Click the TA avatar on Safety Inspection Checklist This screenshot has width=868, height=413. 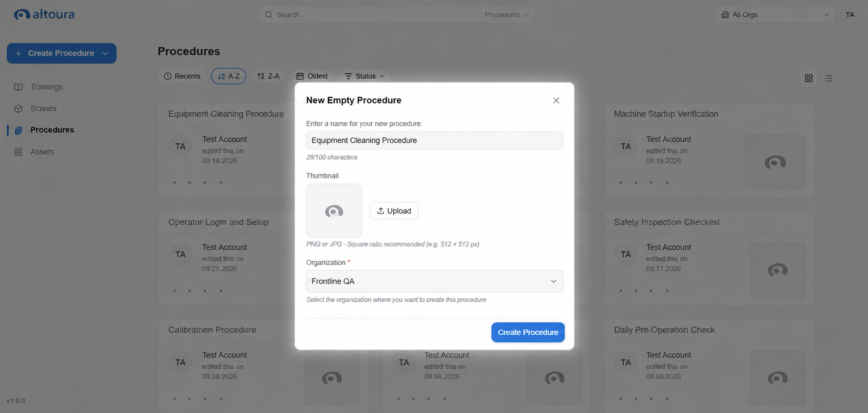[626, 254]
